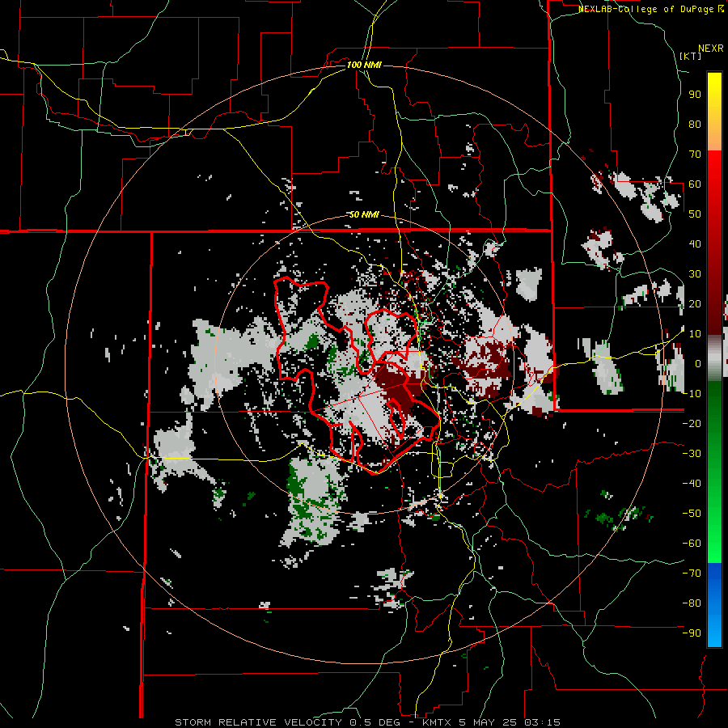The height and width of the screenshot is (728, 728).
Task: Click the "10" scale label
Action: [x=695, y=334]
